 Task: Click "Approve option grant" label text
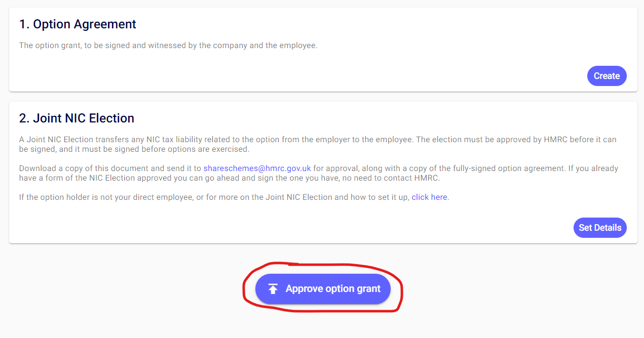click(x=333, y=289)
